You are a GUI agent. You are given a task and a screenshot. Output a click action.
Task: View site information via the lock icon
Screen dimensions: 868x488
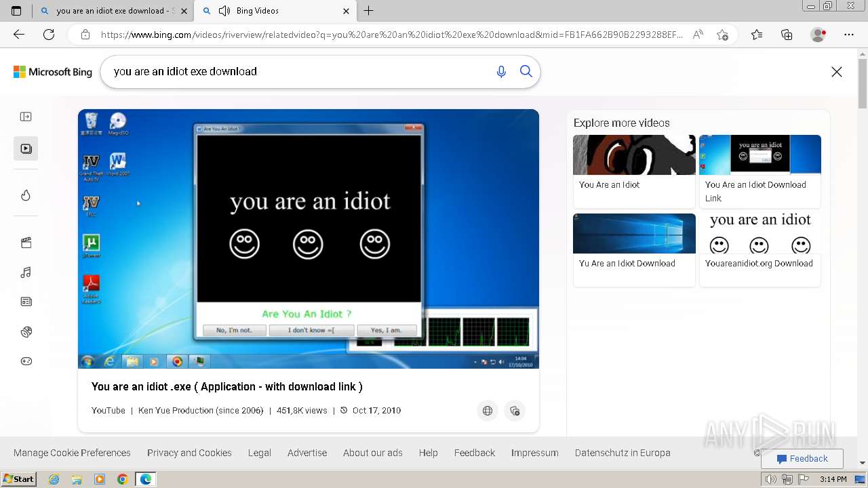[x=85, y=35]
